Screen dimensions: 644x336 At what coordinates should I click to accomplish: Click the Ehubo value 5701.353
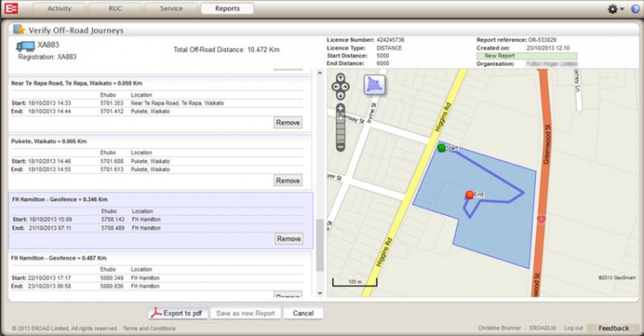tap(111, 103)
